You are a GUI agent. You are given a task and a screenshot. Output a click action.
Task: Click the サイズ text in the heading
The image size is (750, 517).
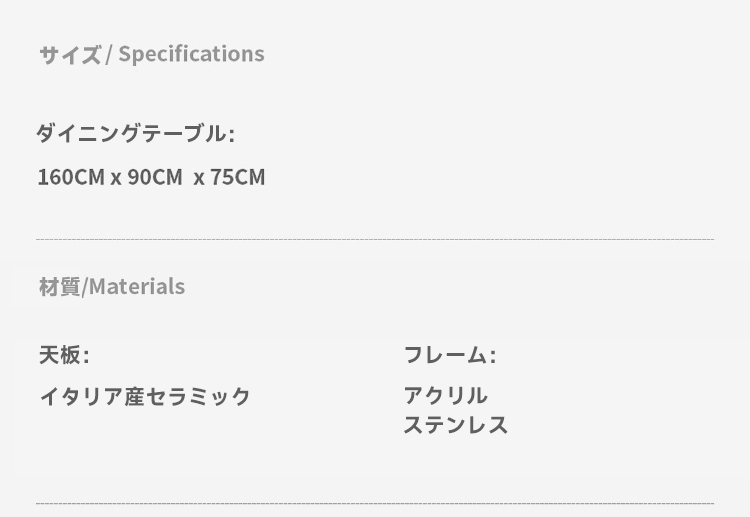(x=70, y=54)
